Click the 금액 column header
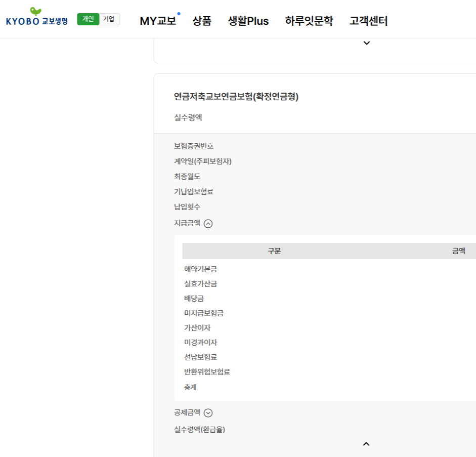The image size is (476, 457). 459,251
